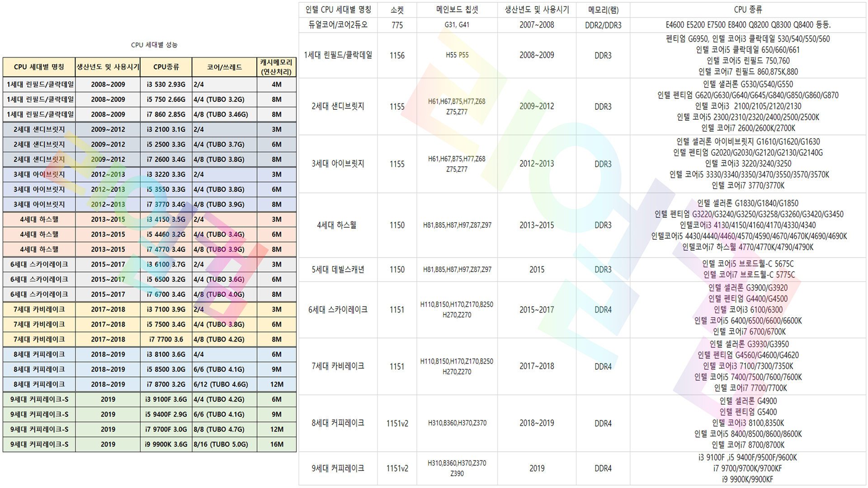Click the 'G31, G41' chipset cell
This screenshot has width=868, height=488.
[457, 25]
